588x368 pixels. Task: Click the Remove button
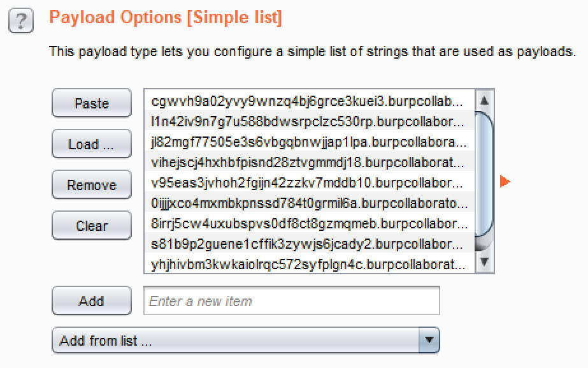point(92,185)
